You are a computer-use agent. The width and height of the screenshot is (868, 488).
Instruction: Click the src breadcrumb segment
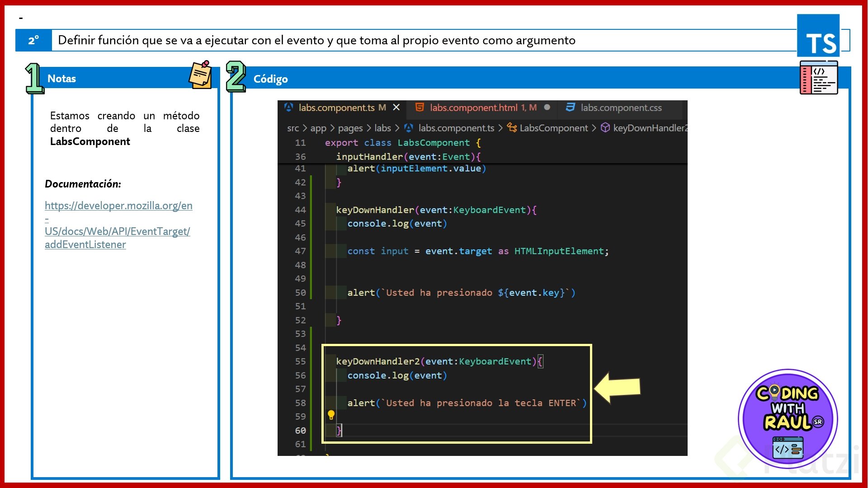coord(292,128)
